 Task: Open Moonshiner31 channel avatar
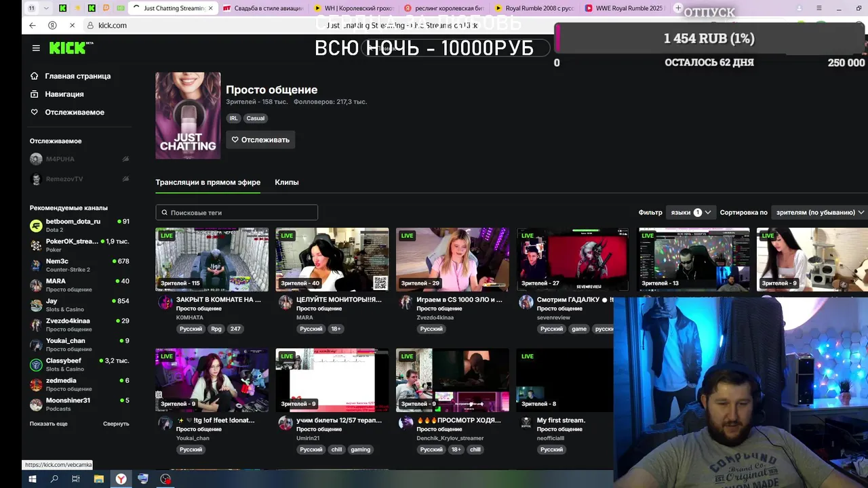coord(36,405)
